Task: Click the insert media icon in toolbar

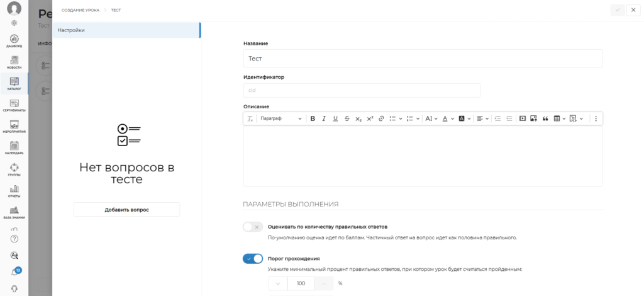Action: pos(522,118)
